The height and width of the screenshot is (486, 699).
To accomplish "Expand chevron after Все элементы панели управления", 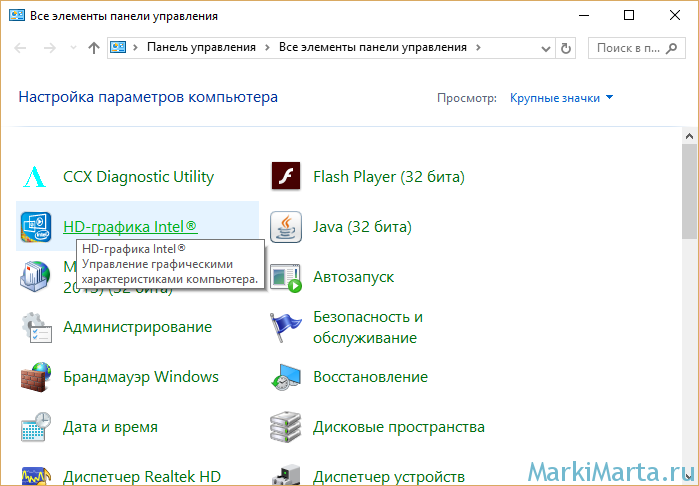I will [x=478, y=47].
